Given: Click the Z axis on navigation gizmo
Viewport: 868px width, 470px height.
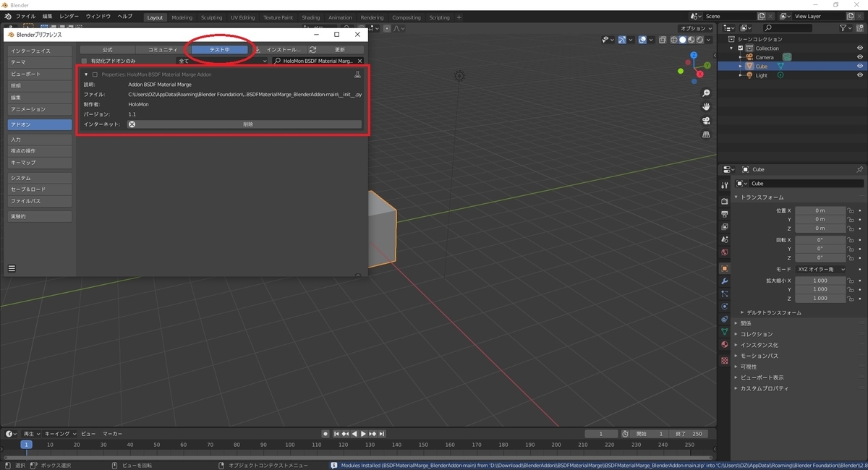Looking at the screenshot, I should 694,55.
